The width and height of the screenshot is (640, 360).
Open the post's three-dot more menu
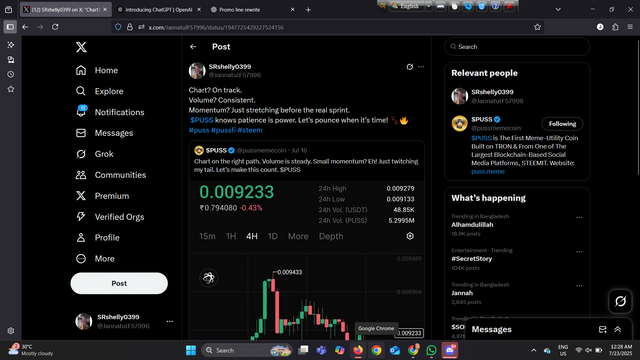[421, 67]
